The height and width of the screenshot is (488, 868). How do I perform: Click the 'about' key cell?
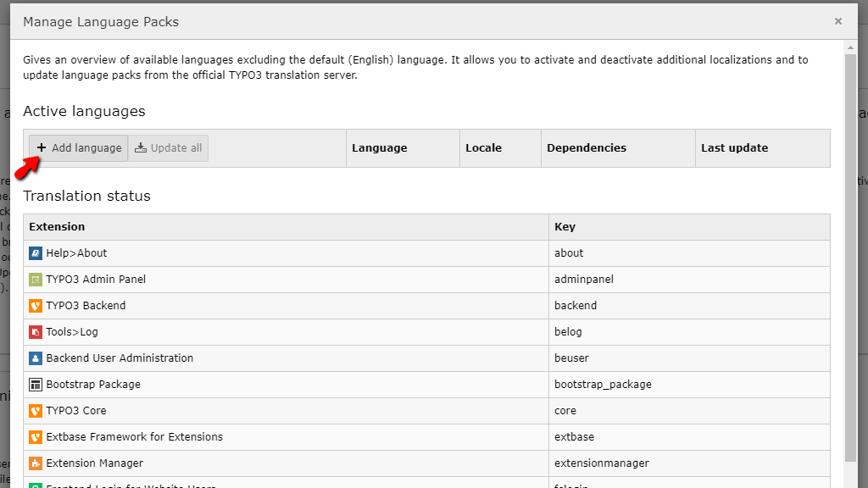[689, 253]
